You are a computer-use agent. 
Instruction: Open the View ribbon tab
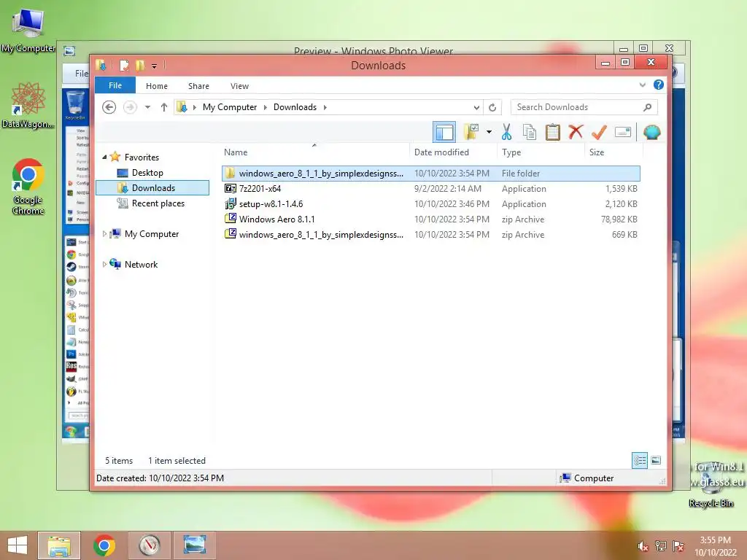(239, 86)
